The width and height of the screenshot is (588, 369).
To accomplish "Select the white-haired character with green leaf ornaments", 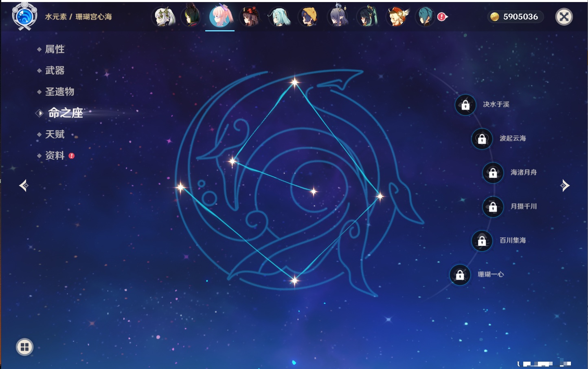I will pyautogui.click(x=164, y=17).
